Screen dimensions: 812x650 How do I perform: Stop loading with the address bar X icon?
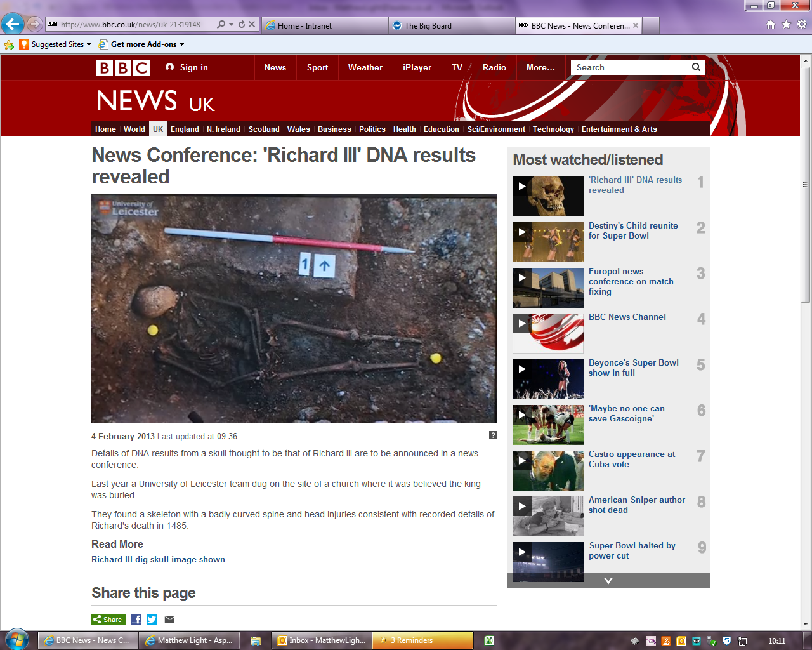252,24
